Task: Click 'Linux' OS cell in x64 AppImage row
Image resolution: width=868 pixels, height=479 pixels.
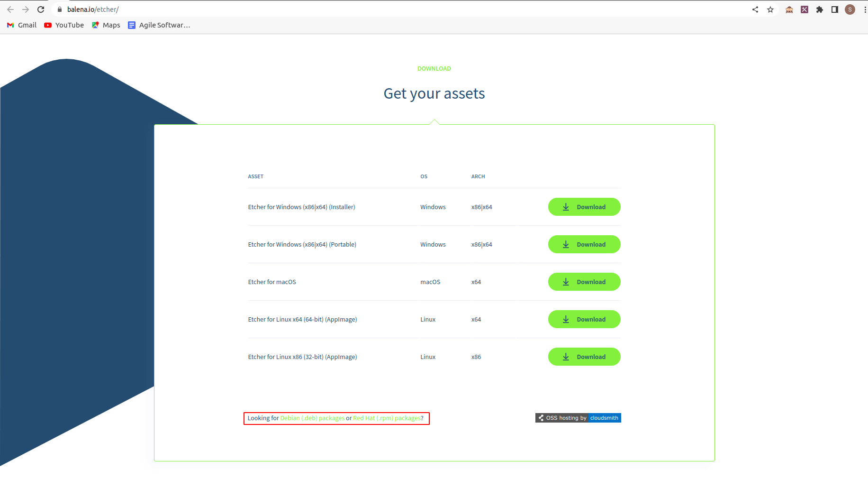Action: click(x=428, y=320)
